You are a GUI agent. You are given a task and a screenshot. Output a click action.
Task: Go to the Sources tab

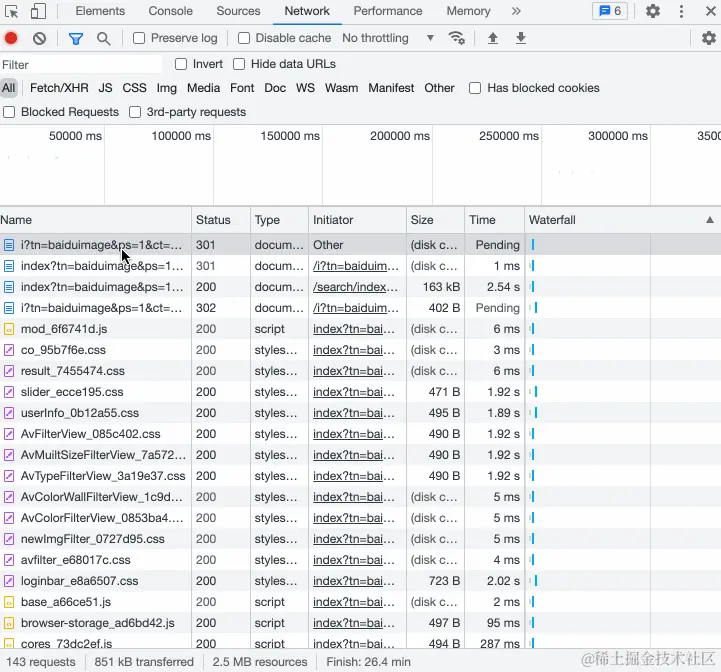(x=238, y=11)
